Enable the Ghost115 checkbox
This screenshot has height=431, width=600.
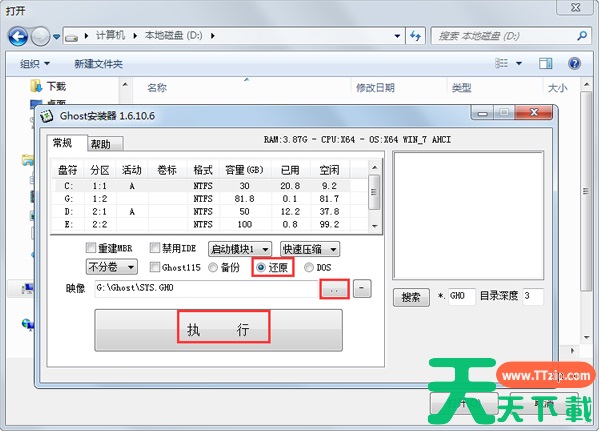click(155, 267)
